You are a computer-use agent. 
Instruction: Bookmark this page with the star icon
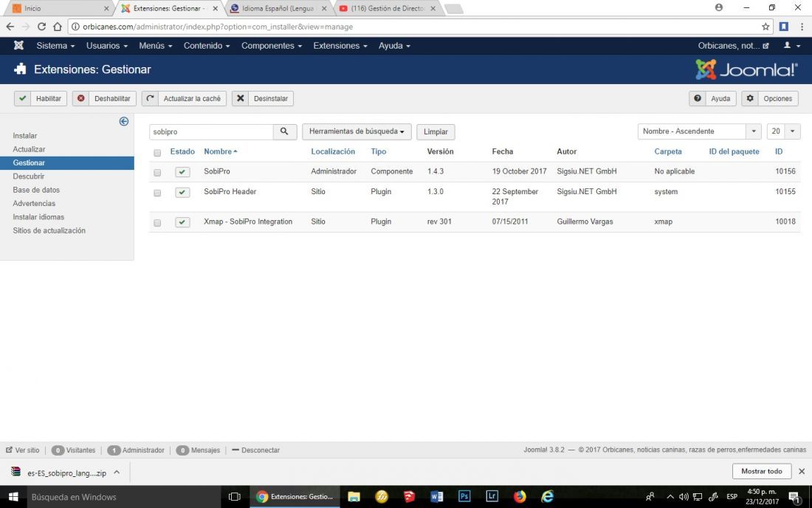765,27
